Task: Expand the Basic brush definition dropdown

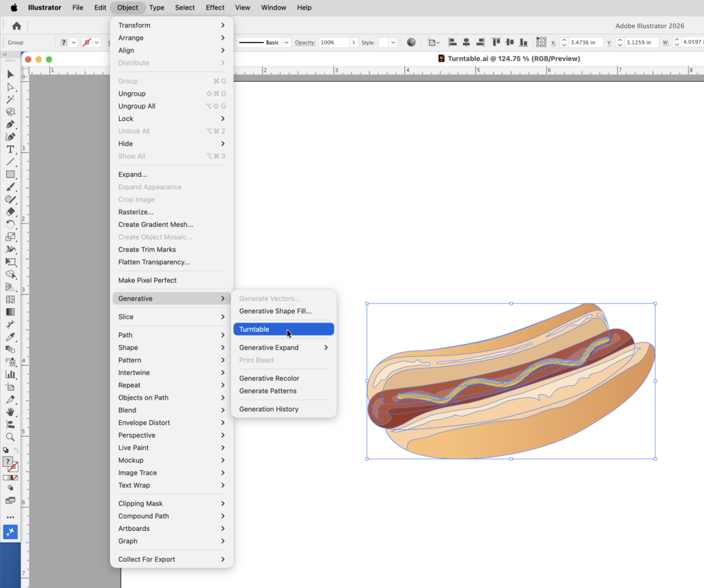Action: [287, 43]
